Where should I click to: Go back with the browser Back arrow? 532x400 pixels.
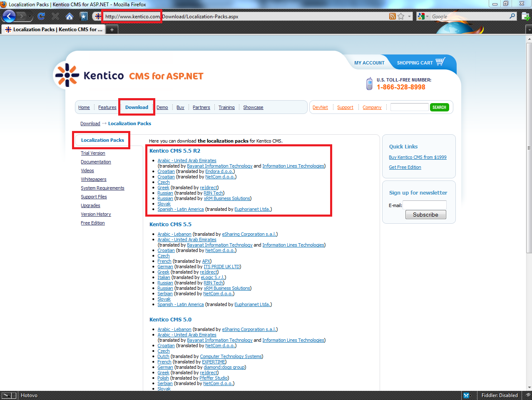(9, 16)
